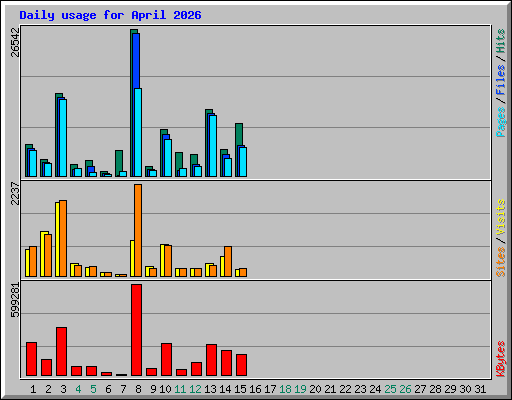Click green weekend day label 5
512x400 pixels.
coord(93,389)
